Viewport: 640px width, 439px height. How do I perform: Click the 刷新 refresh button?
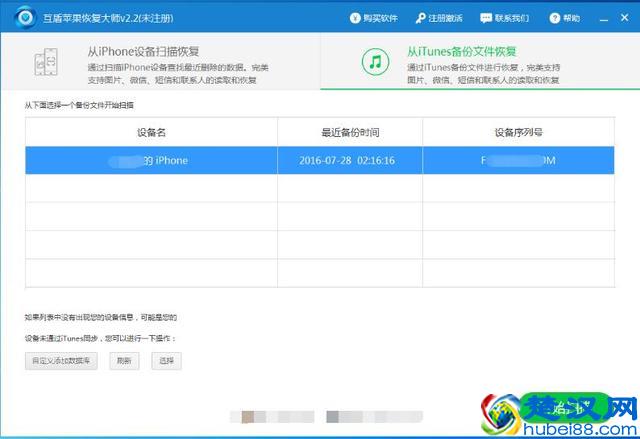click(124, 361)
